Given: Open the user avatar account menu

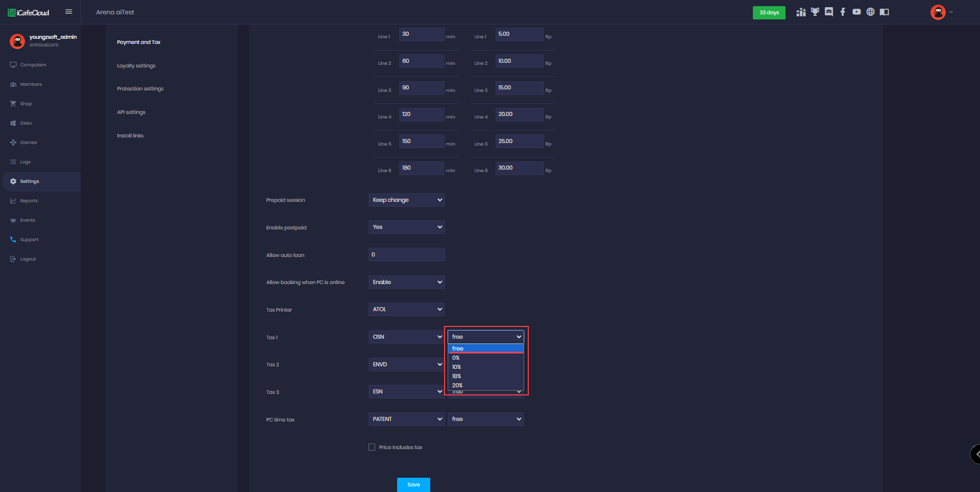Looking at the screenshot, I should pyautogui.click(x=938, y=12).
